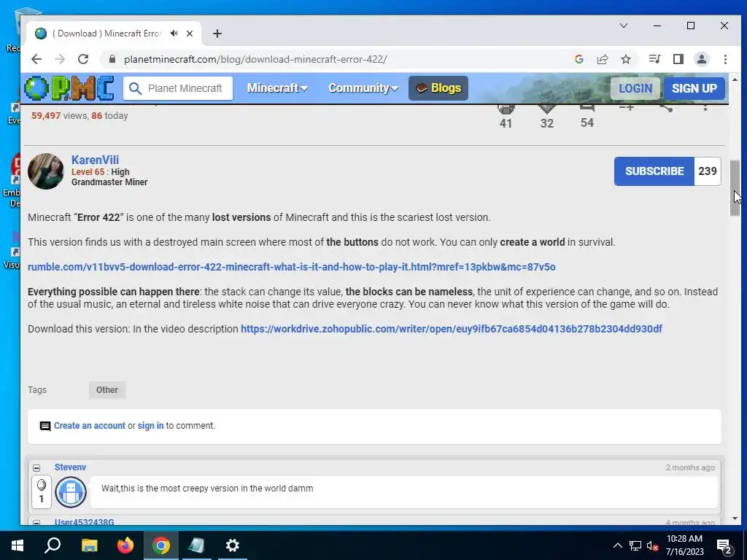Open File Explorer from the taskbar

pyautogui.click(x=89, y=545)
